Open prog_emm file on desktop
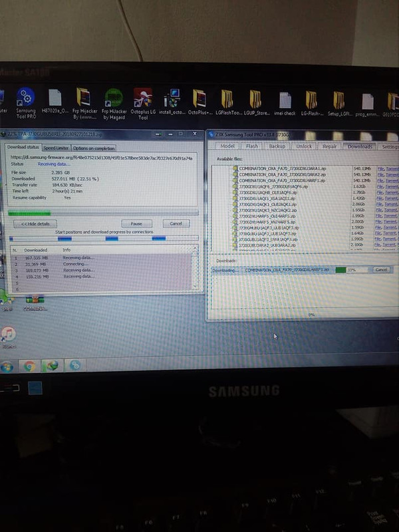 (x=368, y=104)
